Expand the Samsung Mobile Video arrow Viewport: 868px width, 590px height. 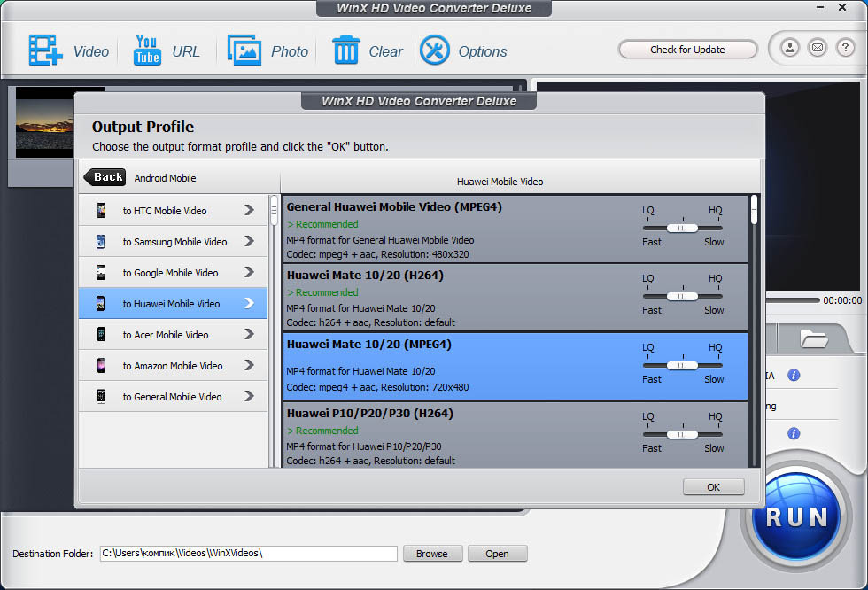point(249,241)
